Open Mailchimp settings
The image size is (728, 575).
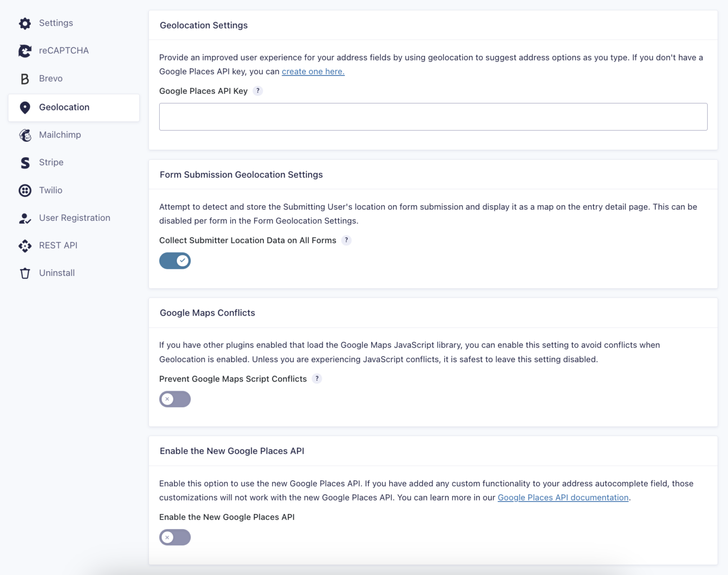(74, 135)
